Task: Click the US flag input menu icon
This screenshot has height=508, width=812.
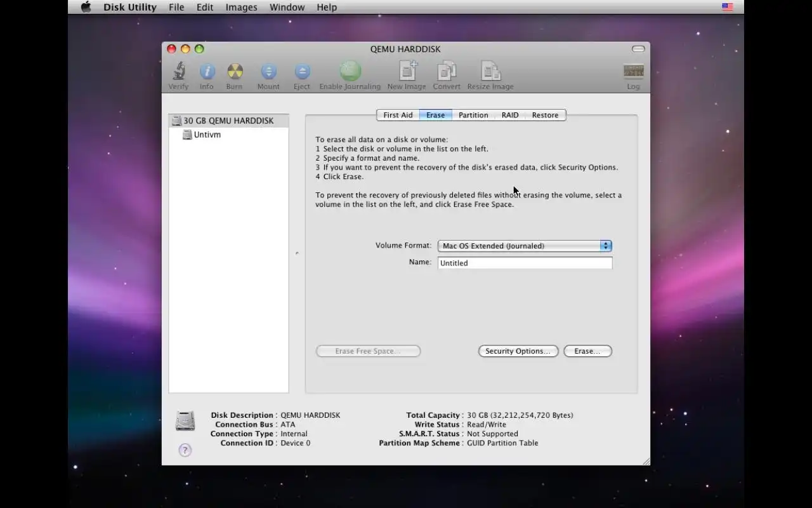Action: coord(727,7)
